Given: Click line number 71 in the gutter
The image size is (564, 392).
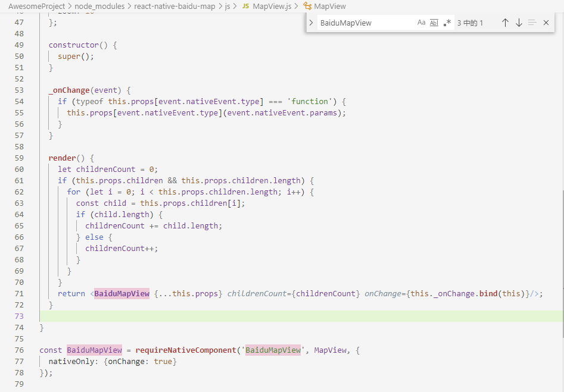Looking at the screenshot, I should (x=18, y=293).
